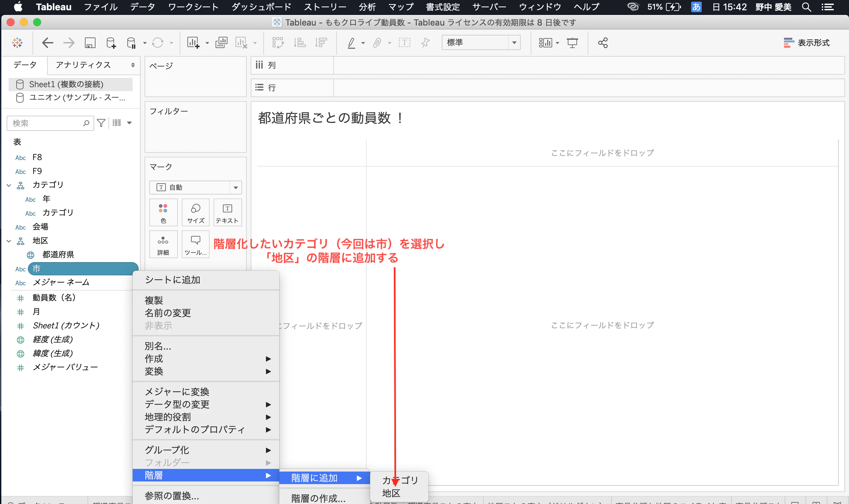
Task: Switch to the アナリティクス pane tab
Action: pos(83,65)
